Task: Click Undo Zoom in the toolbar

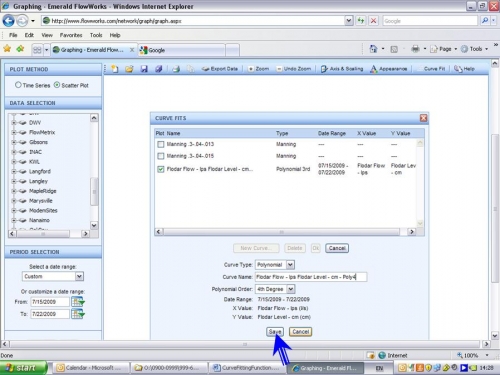Action: (294, 69)
